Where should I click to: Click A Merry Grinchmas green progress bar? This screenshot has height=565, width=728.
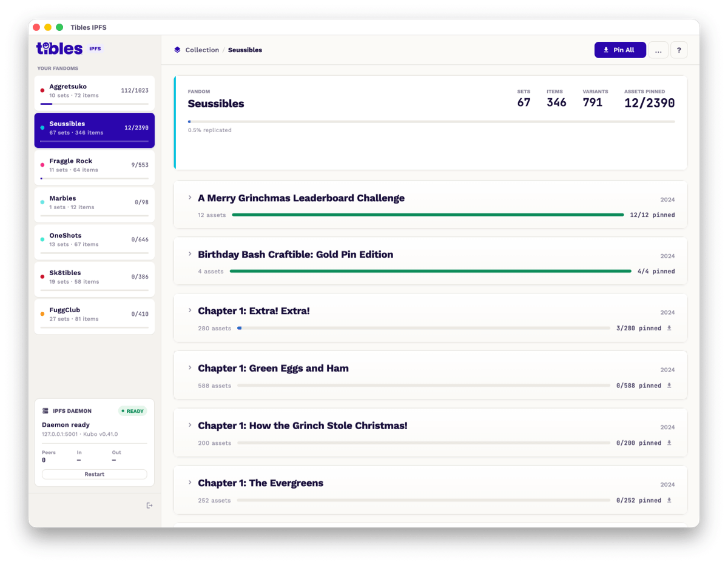point(428,215)
